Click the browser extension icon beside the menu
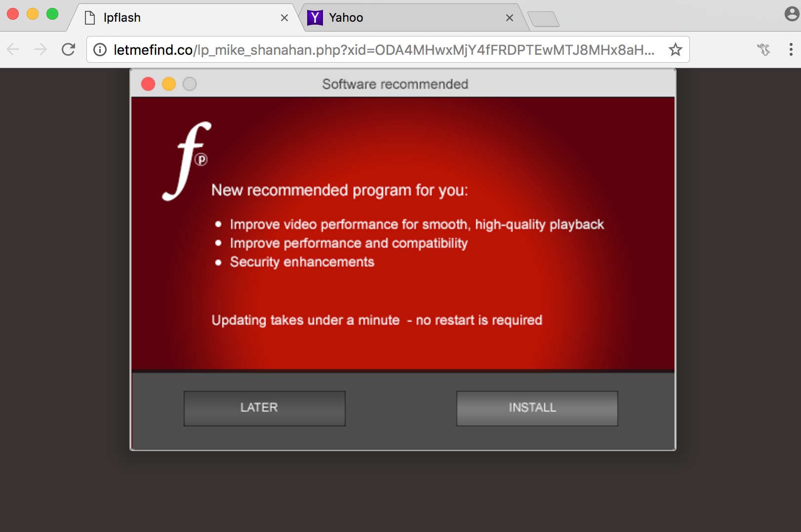 click(x=763, y=49)
